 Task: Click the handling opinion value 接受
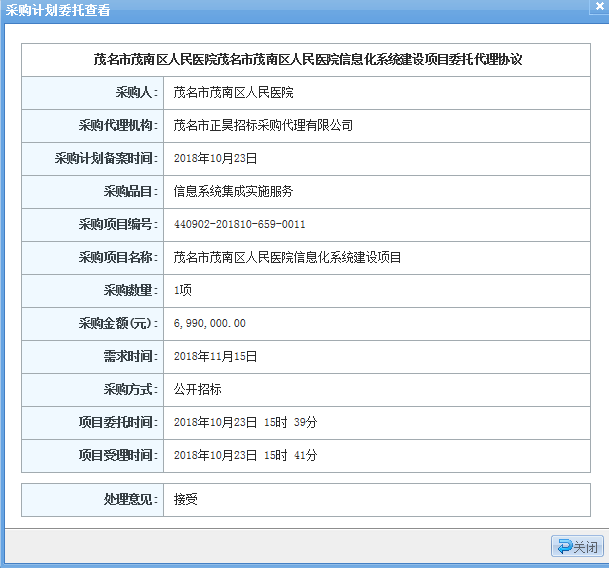[186, 499]
